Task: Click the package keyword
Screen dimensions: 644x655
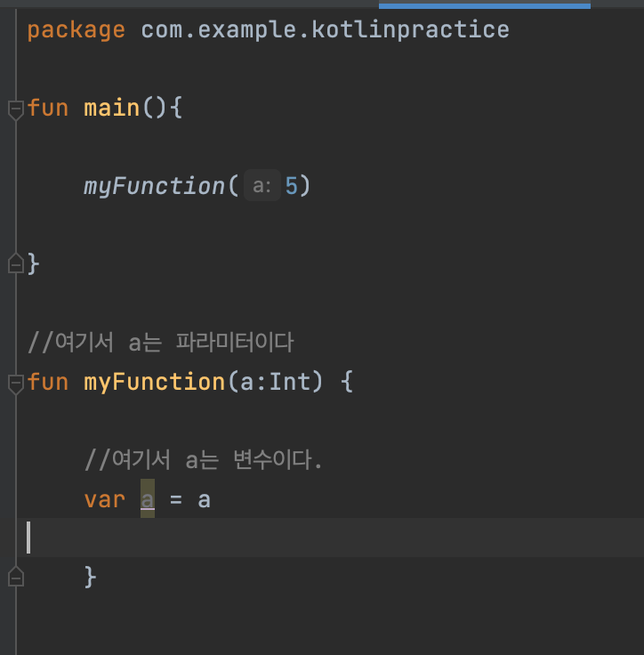Action: point(76,30)
